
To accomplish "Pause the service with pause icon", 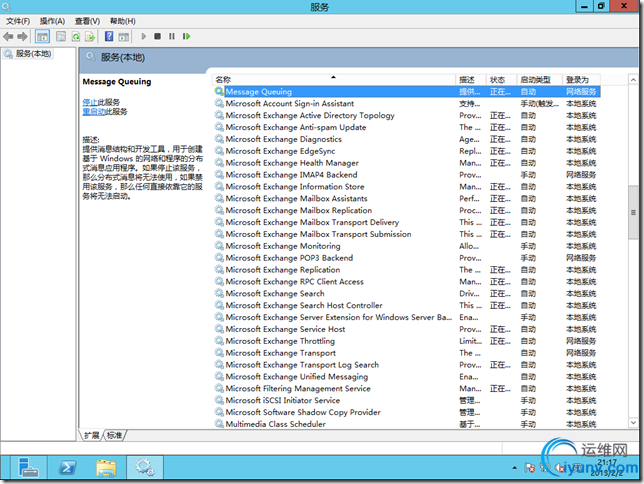I will point(172,36).
